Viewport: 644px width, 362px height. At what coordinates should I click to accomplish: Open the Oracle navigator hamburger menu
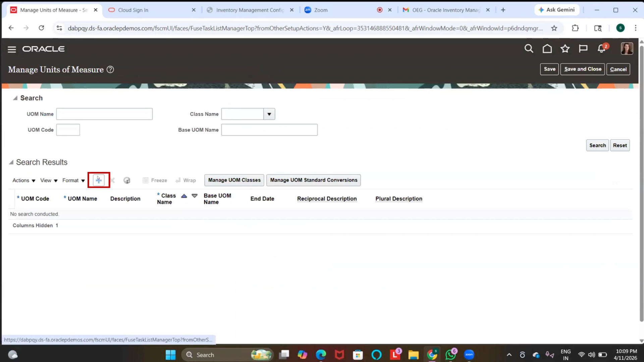point(12,49)
